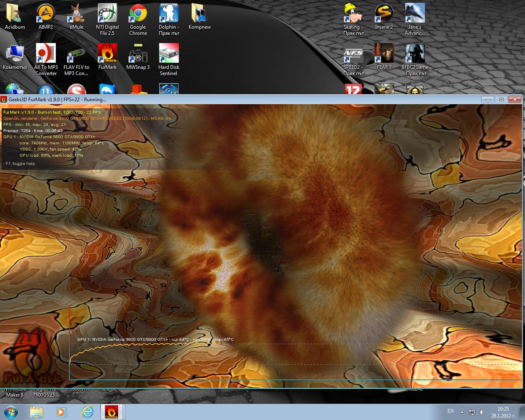Click the Windows Start button
525x420 pixels.
click(x=11, y=411)
